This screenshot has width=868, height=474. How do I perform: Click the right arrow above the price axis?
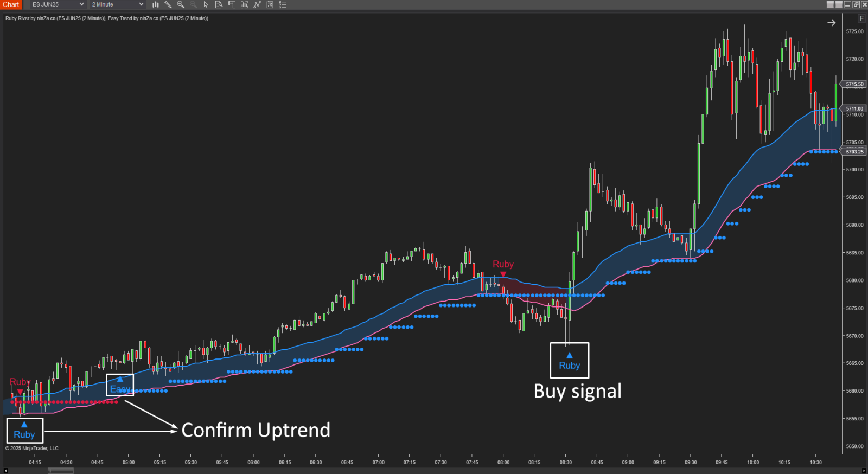click(x=831, y=23)
